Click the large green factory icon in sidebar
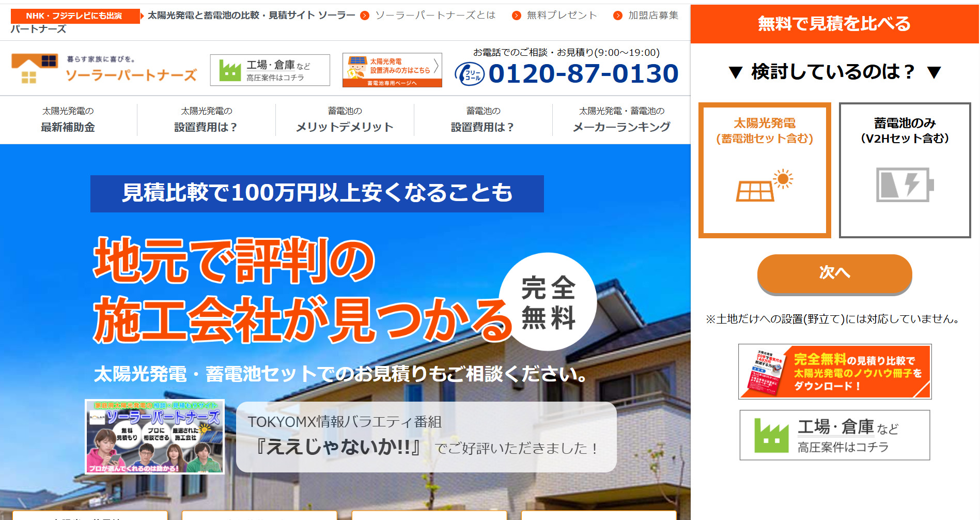The height and width of the screenshot is (520, 980). 771,435
